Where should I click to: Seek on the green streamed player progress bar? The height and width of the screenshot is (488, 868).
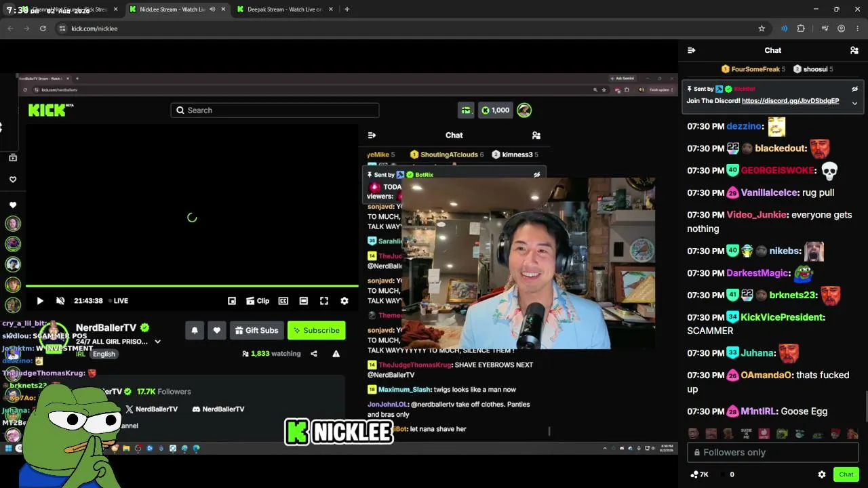tap(192, 286)
